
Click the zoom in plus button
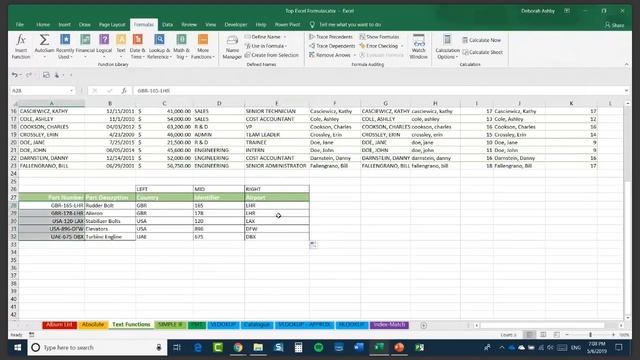coord(613,335)
